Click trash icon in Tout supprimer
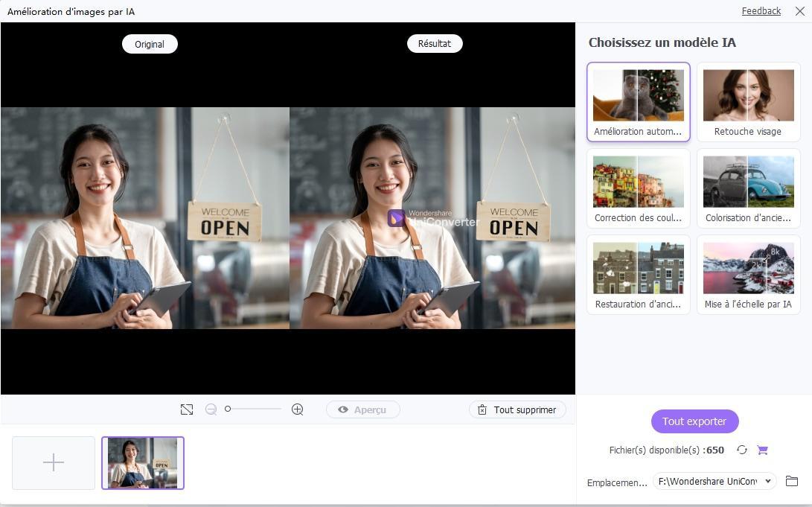812x507 pixels. pos(482,409)
